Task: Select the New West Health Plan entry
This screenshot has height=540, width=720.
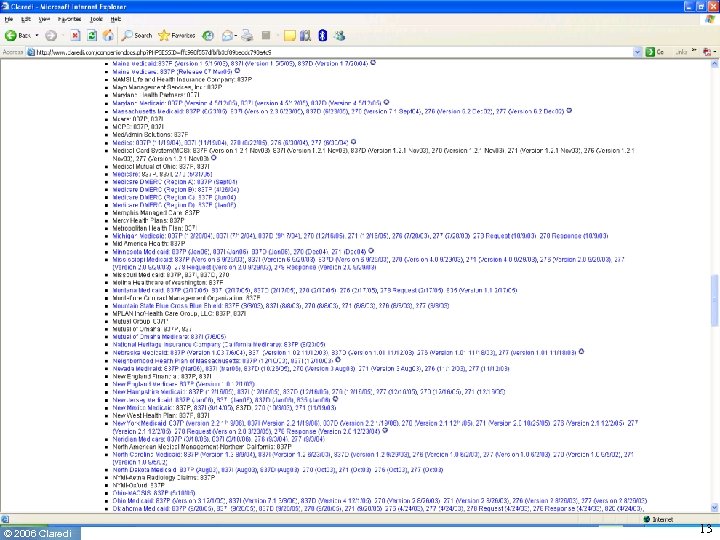Action: [x=161, y=415]
